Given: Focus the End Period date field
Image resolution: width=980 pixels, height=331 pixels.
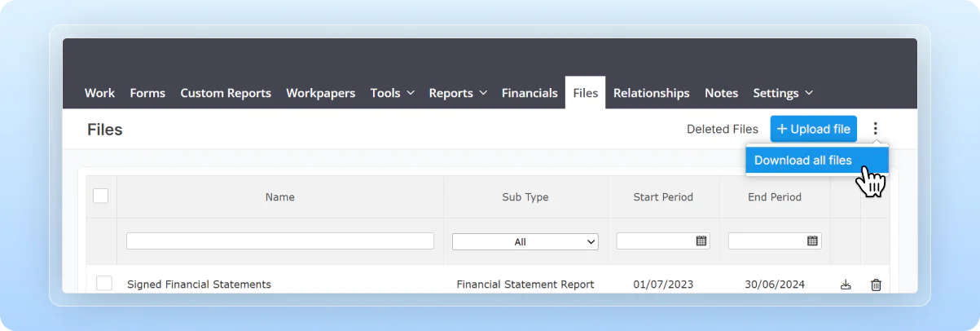Looking at the screenshot, I should pos(775,241).
